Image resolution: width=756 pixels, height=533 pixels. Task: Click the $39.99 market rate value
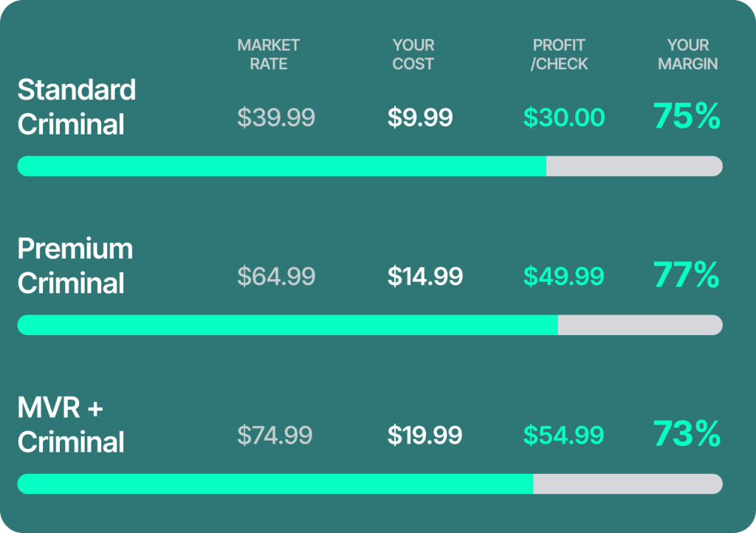click(276, 117)
